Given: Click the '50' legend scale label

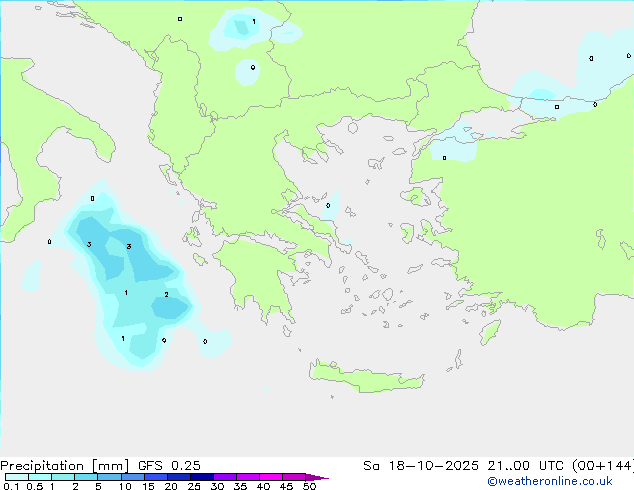Looking at the screenshot, I should coord(309,486).
